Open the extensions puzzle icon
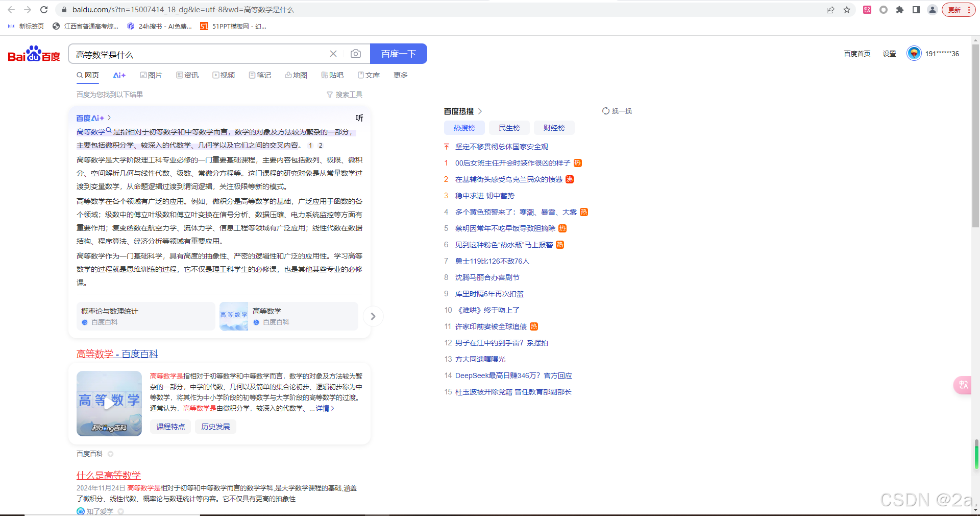This screenshot has height=516, width=980. coord(900,10)
